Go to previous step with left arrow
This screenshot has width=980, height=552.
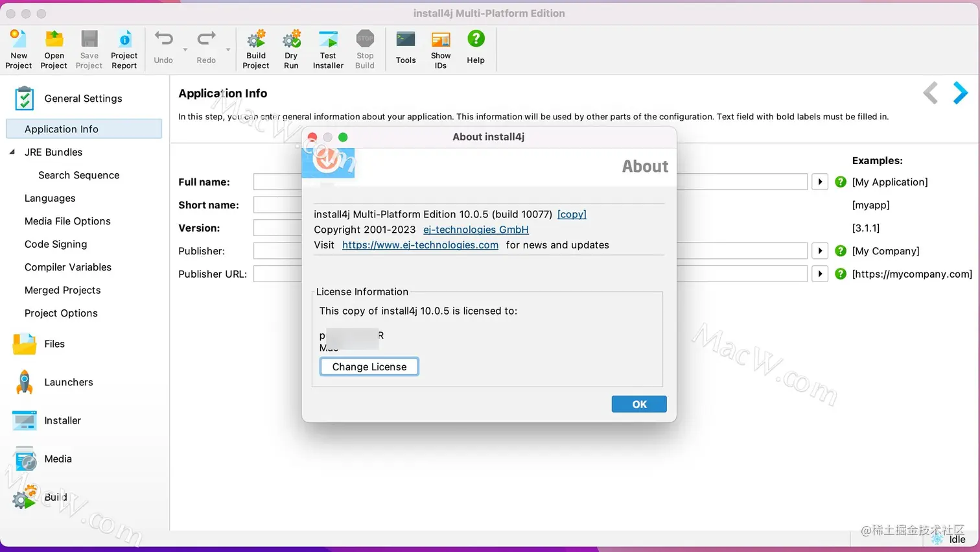click(x=931, y=93)
